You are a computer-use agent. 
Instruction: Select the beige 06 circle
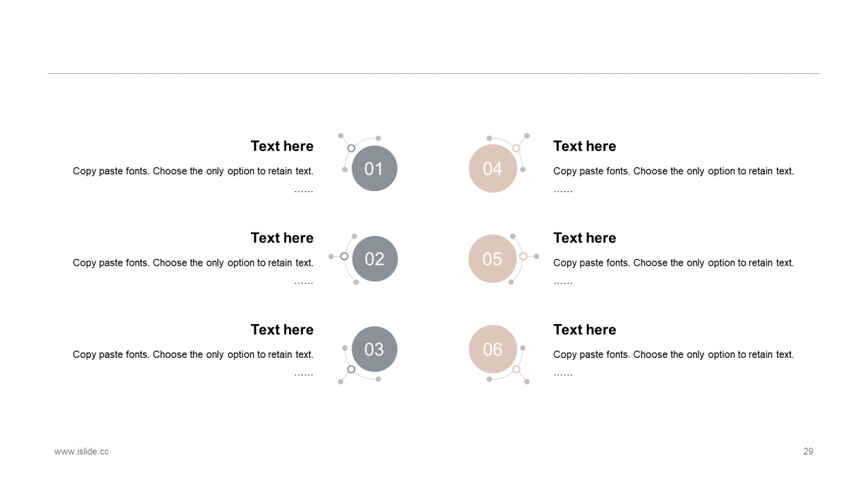(493, 349)
